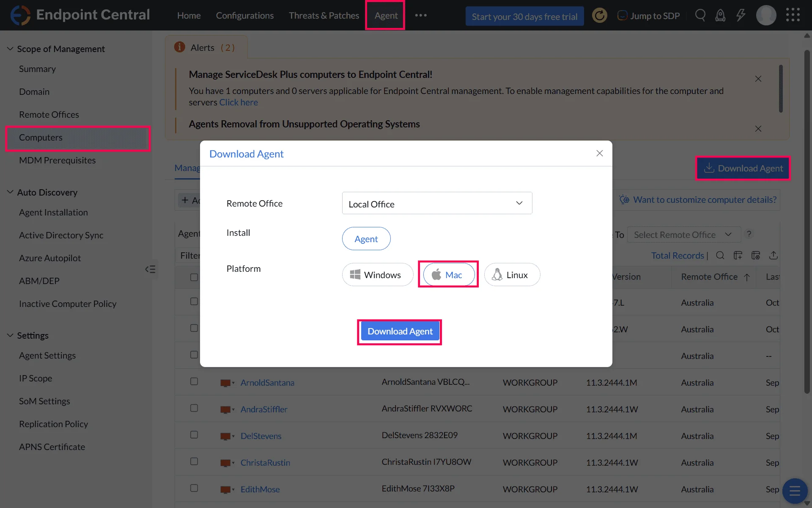Click the AndraStiffler computer status icon
Viewport: 812px width, 508px height.
coord(226,410)
